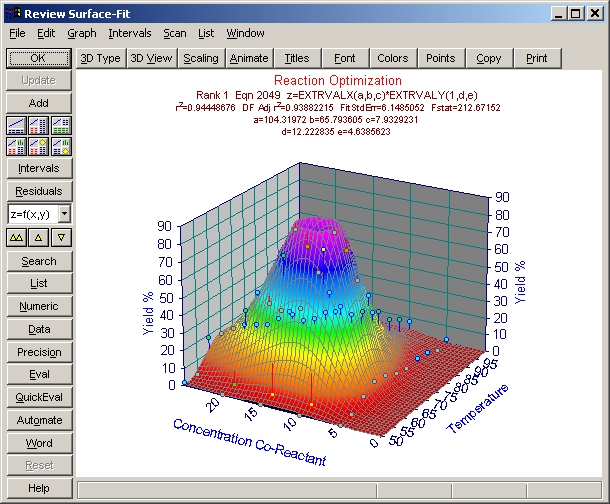This screenshot has width=610, height=504.
Task: Click the QuickEval button
Action: pyautogui.click(x=39, y=397)
